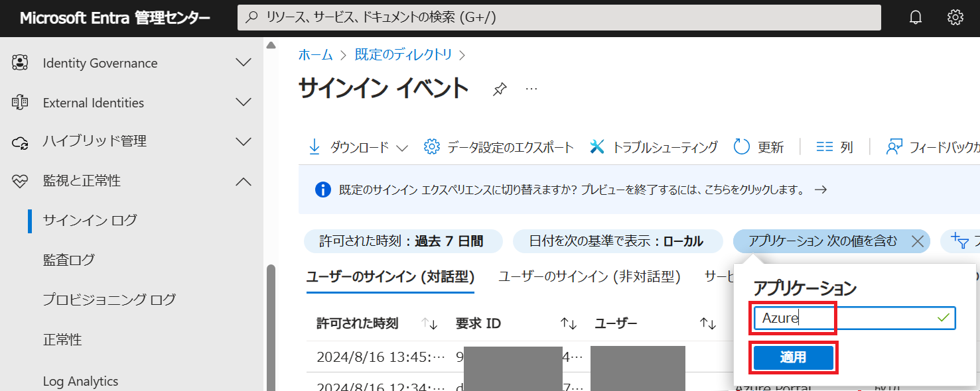The width and height of the screenshot is (980, 391).
Task: Pin the サインイン イベント page
Action: coord(500,89)
